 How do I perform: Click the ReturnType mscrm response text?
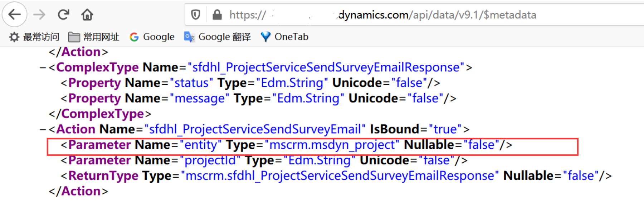(x=338, y=175)
